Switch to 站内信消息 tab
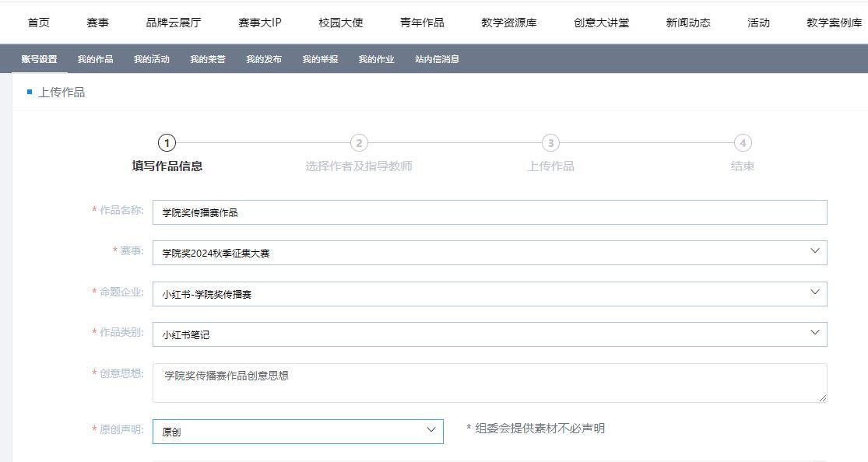The height and width of the screenshot is (462, 868). [438, 59]
